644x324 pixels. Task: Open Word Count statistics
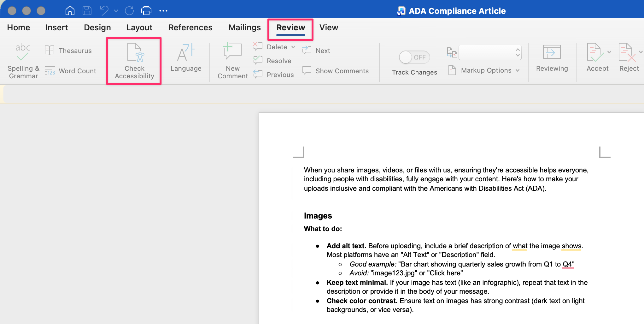71,71
